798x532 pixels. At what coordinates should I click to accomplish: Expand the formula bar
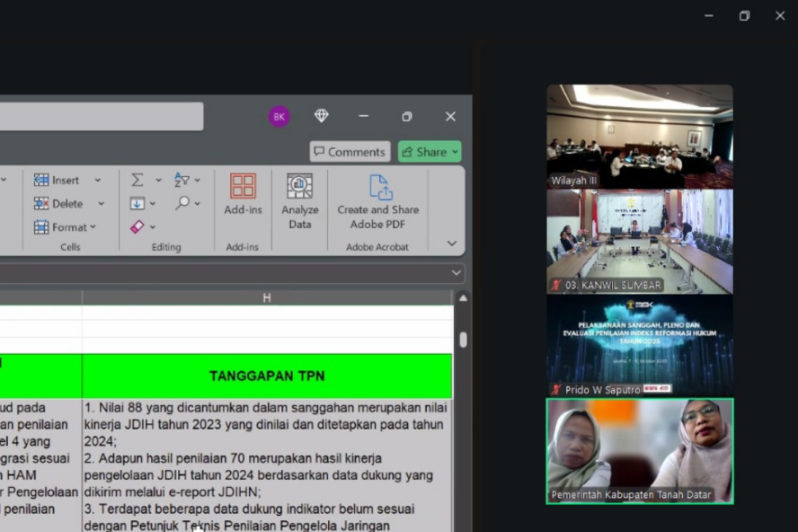[457, 272]
